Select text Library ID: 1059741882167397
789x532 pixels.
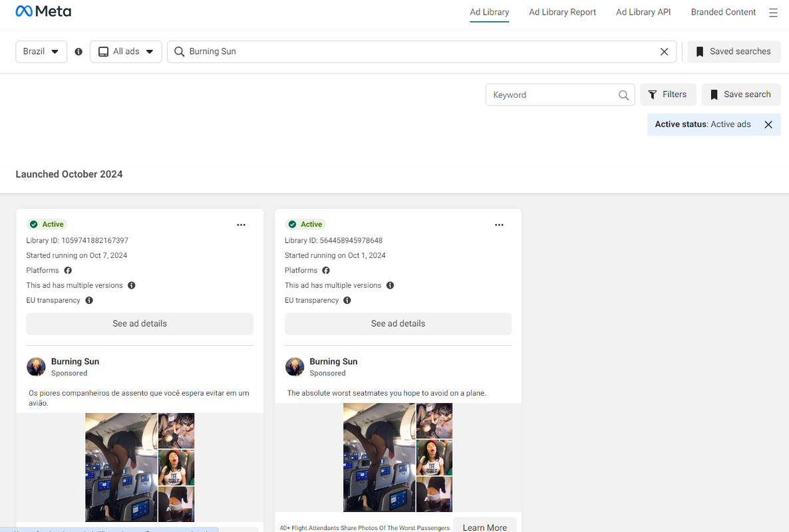pos(77,240)
